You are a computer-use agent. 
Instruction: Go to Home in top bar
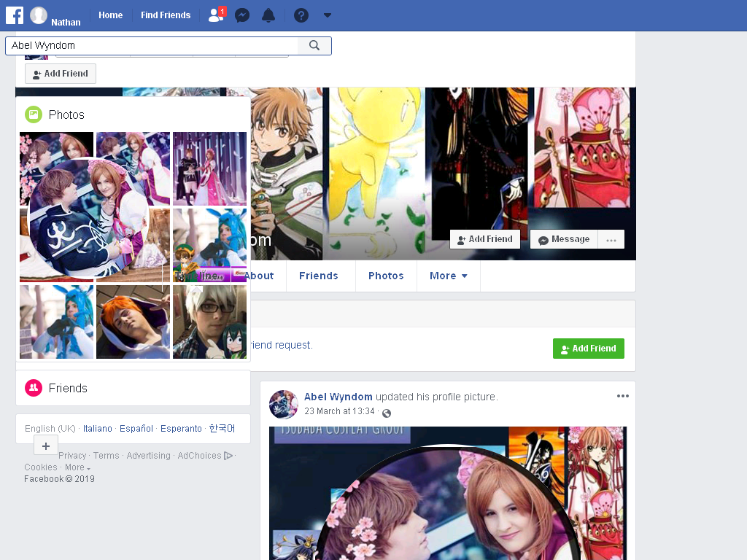(x=111, y=15)
